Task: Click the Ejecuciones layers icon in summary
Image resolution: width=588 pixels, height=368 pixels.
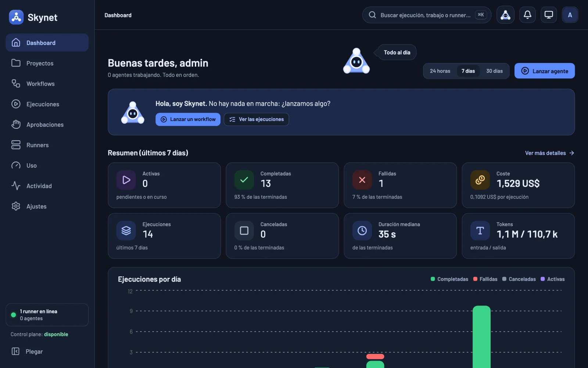Action: pos(126,231)
